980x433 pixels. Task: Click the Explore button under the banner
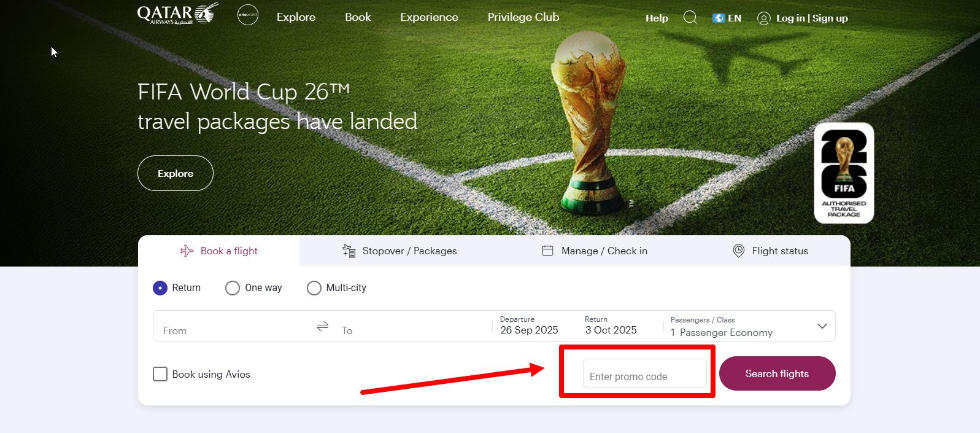(176, 173)
